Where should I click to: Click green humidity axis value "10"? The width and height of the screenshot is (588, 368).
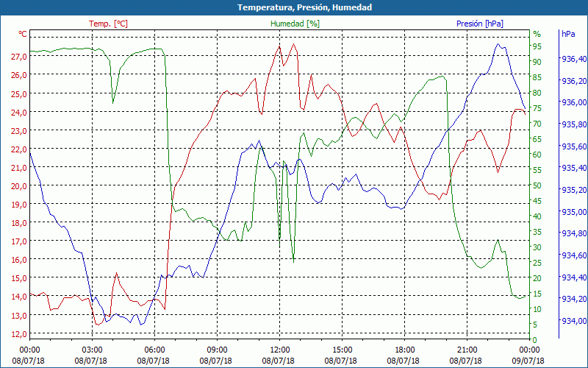point(537,309)
